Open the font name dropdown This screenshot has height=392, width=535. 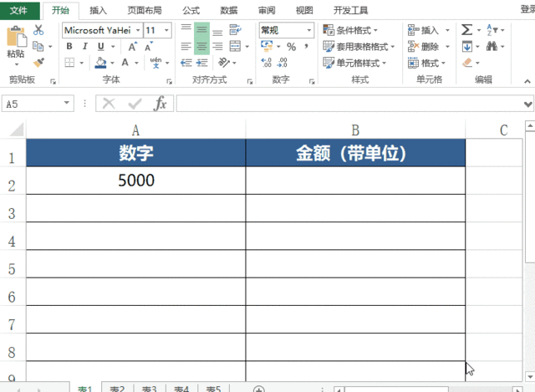coord(138,30)
